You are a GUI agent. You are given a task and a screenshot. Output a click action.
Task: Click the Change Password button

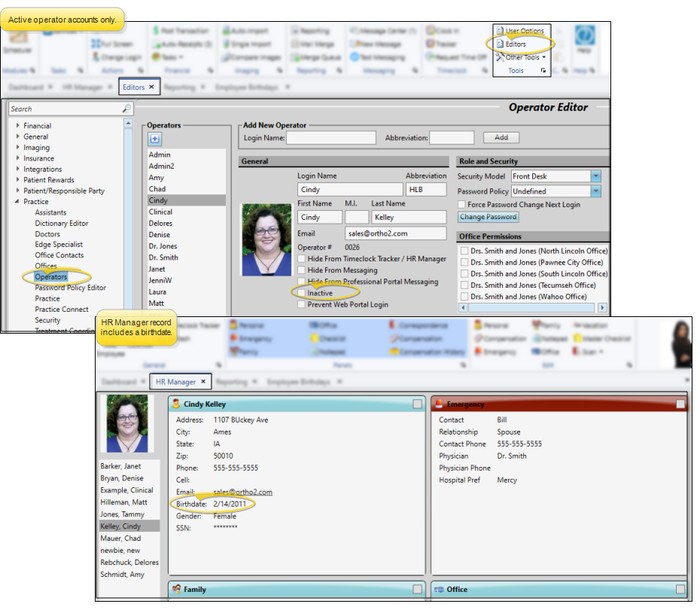point(488,217)
